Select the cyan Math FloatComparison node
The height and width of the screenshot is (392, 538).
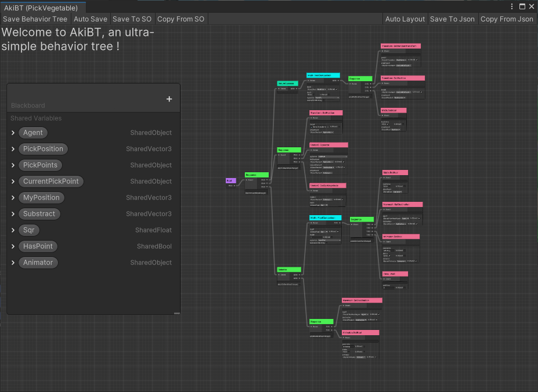[325, 218]
